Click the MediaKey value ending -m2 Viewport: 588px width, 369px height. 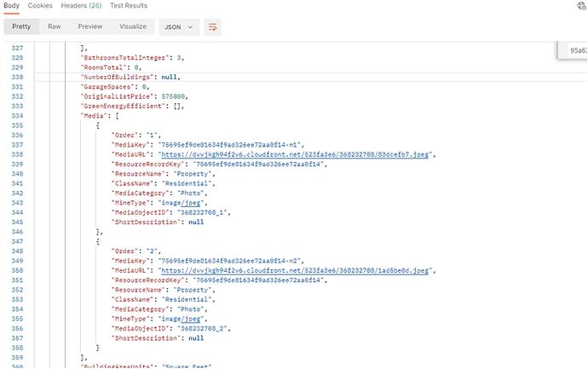point(229,261)
